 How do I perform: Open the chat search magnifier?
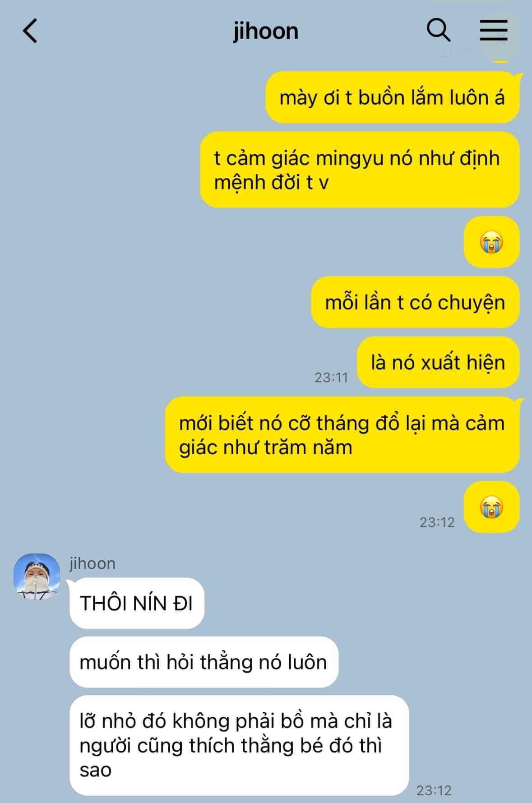pos(438,30)
